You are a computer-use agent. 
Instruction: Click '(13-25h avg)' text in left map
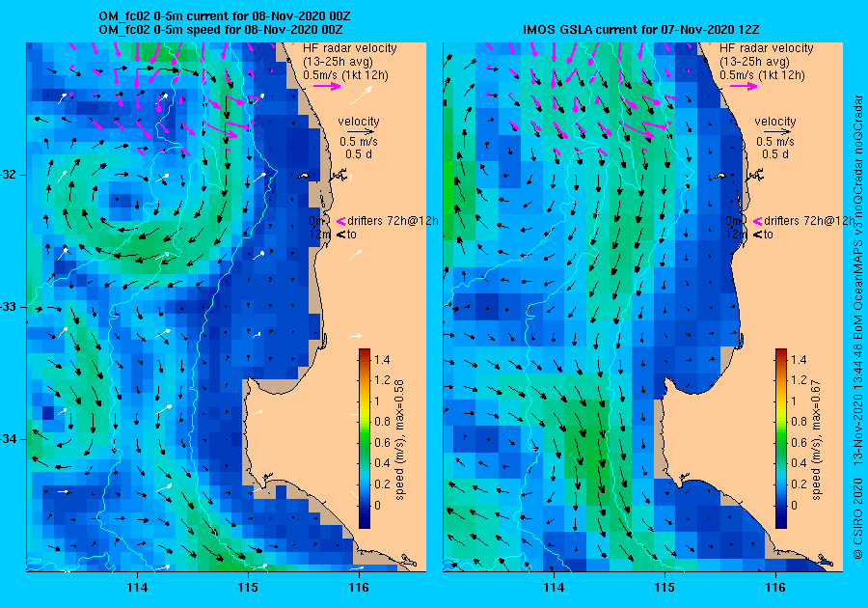click(338, 62)
